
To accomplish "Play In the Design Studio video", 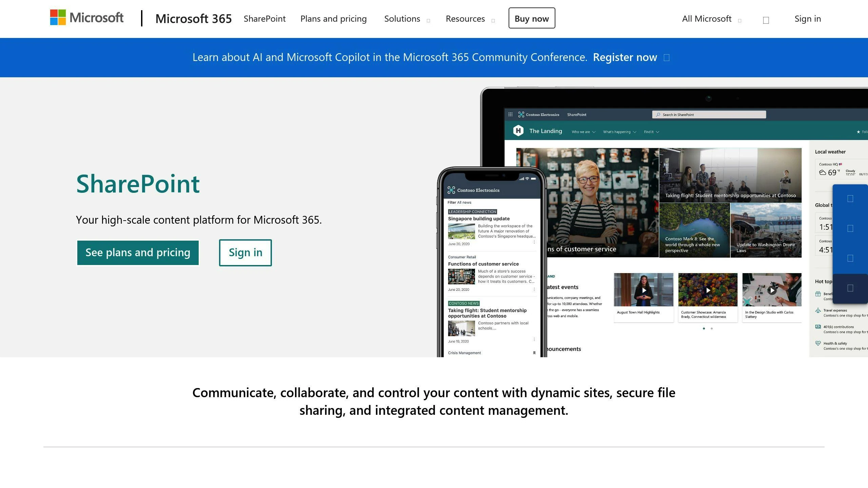I will tap(772, 290).
